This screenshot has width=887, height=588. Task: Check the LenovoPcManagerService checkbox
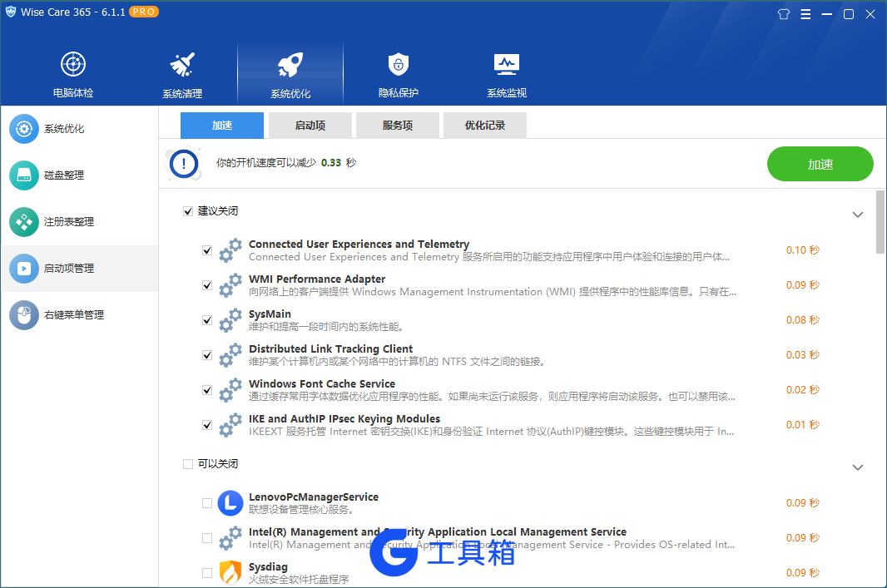pyautogui.click(x=207, y=503)
